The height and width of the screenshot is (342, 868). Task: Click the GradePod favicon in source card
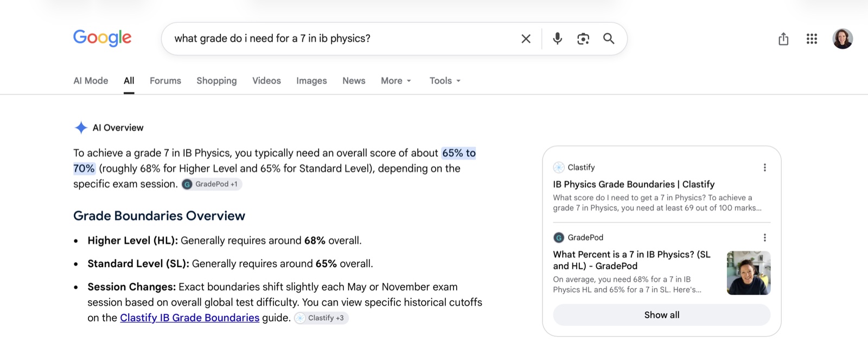[x=559, y=237]
